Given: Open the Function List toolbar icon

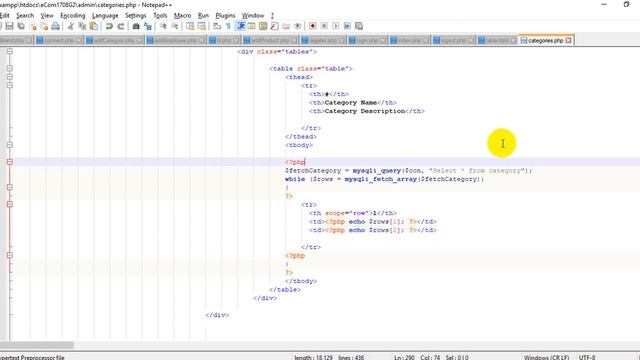Looking at the screenshot, I should pos(274,26).
